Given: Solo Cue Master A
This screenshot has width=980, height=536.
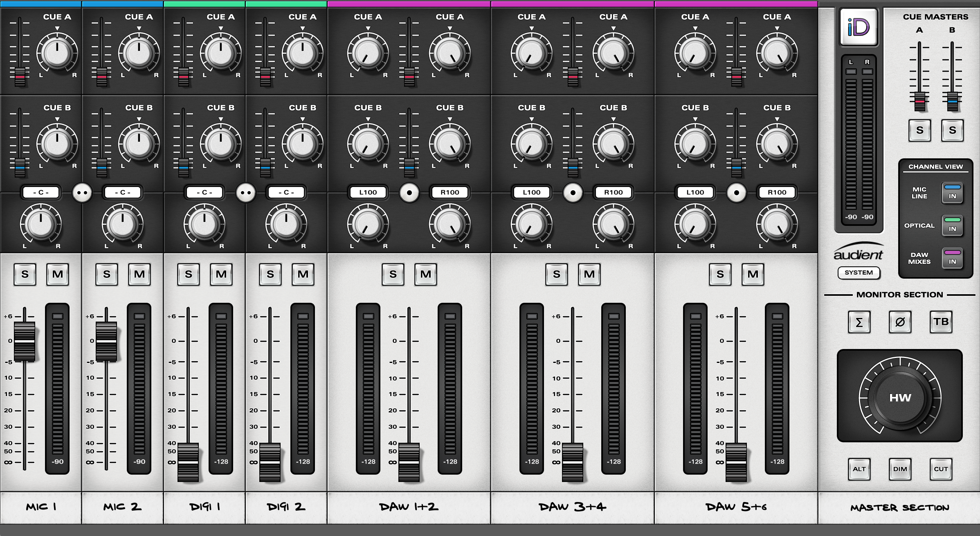Looking at the screenshot, I should click(x=919, y=130).
